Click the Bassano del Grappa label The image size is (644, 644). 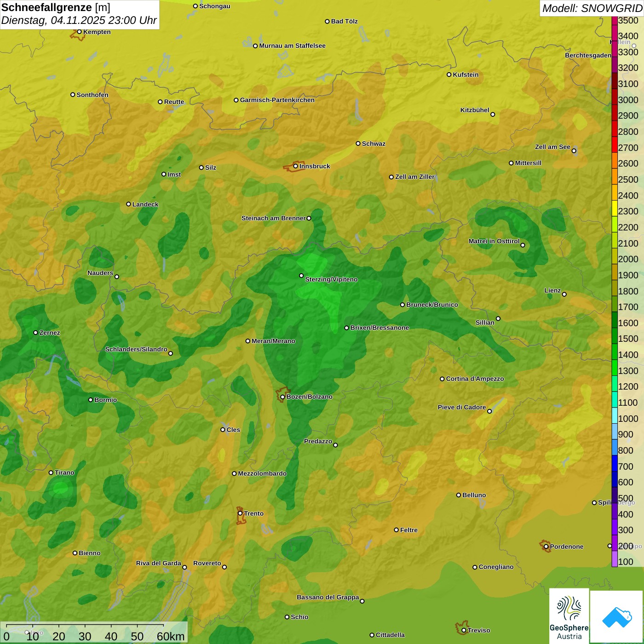tap(328, 597)
